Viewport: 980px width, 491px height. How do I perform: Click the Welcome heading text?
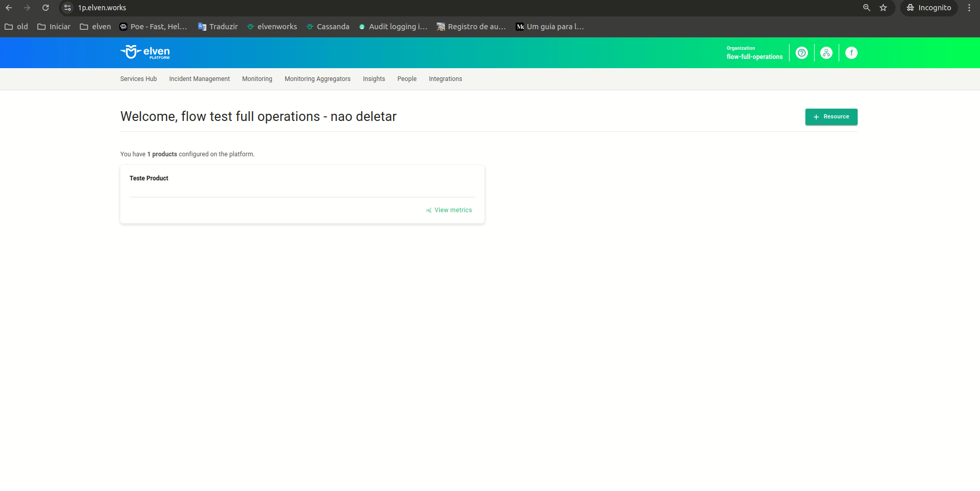259,116
